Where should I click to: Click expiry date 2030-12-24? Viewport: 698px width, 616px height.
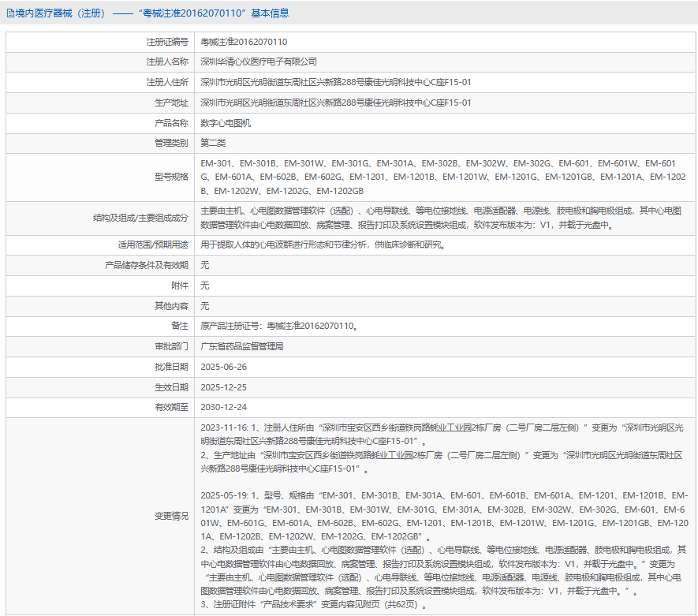pos(223,407)
